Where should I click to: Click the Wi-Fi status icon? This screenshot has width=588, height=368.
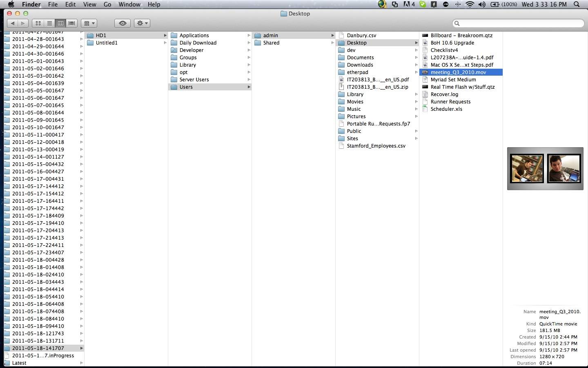(x=470, y=4)
